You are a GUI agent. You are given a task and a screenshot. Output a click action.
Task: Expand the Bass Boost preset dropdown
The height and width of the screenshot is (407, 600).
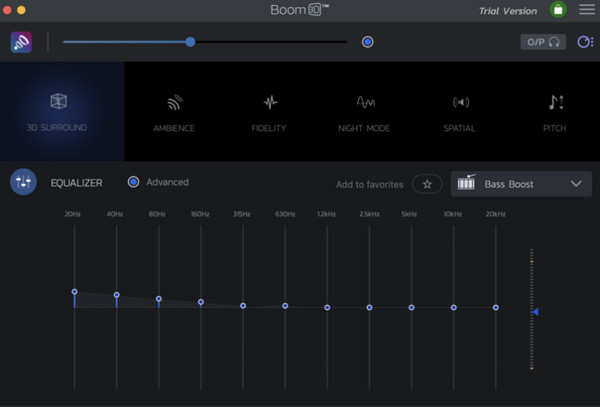click(521, 184)
